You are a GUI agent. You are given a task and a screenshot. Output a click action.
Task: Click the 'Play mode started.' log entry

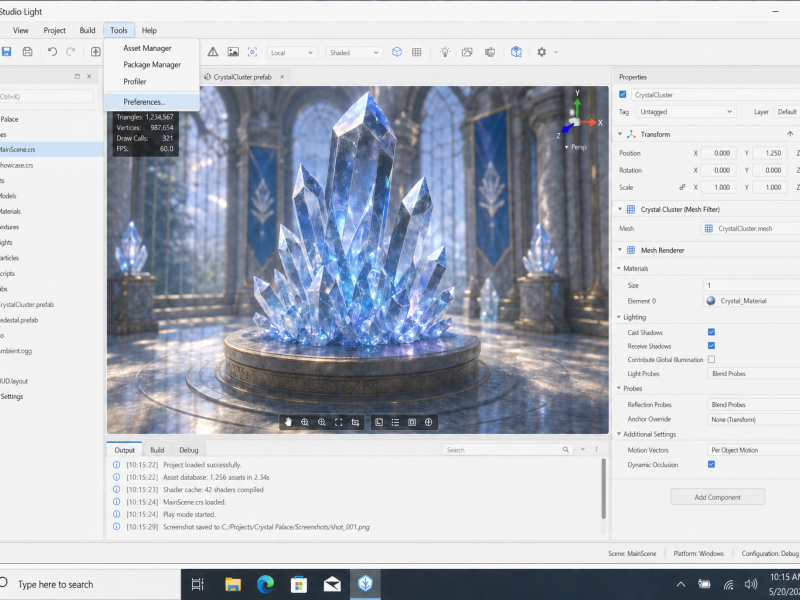tap(189, 514)
